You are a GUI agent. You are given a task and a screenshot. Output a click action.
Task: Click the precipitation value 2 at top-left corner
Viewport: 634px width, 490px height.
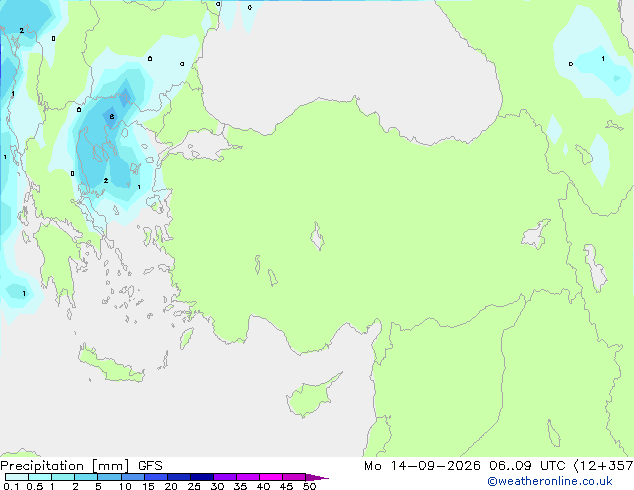pyautogui.click(x=21, y=31)
